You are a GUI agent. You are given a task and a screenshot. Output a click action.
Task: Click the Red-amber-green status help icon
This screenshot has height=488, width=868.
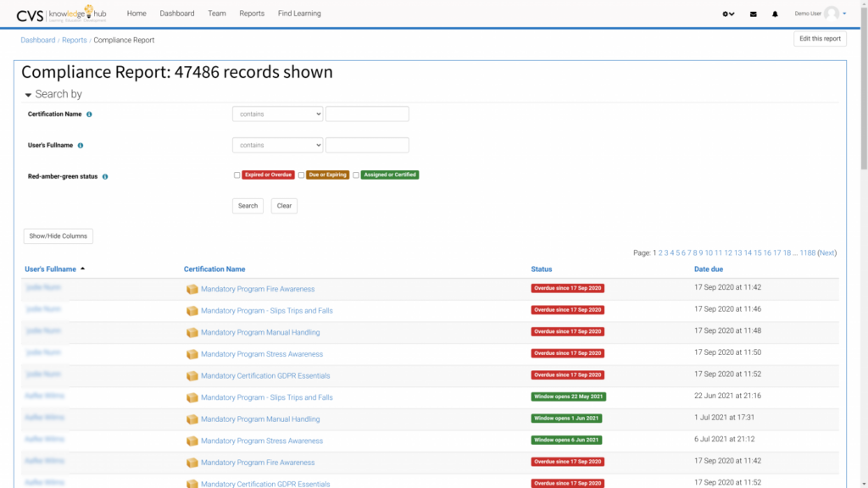point(105,177)
